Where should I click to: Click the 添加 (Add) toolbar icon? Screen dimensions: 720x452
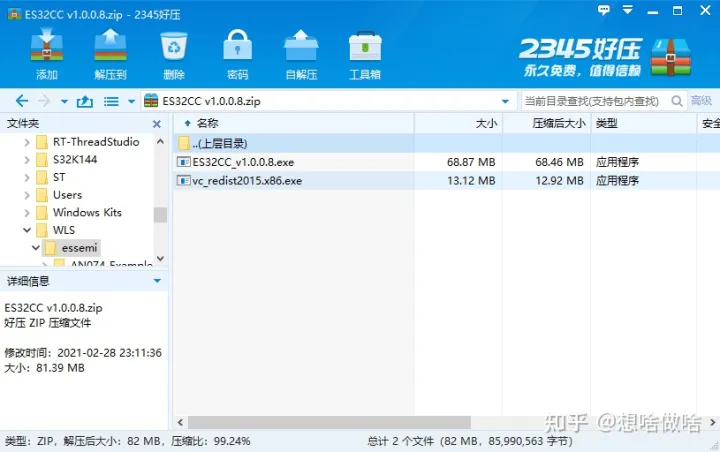point(47,45)
